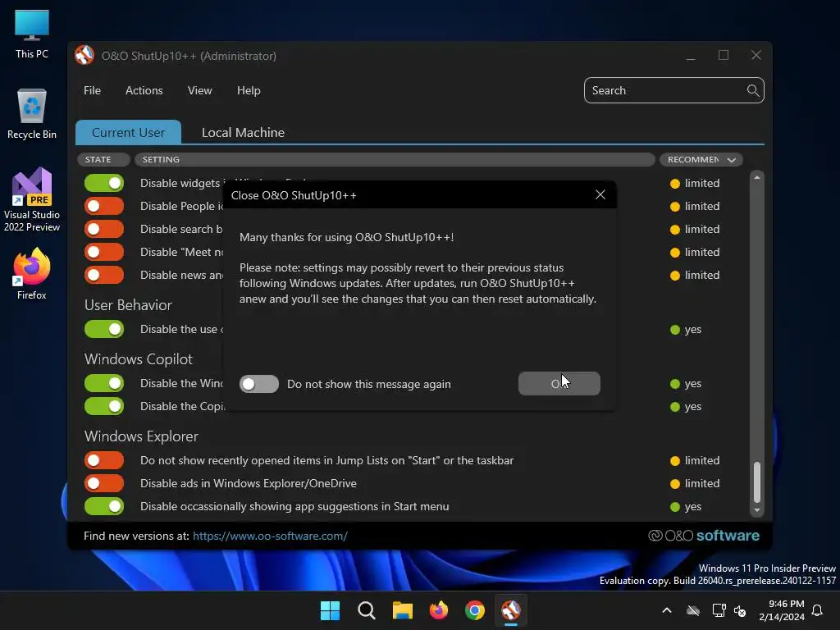The image size is (840, 630).
Task: Open the Help menu
Action: tap(249, 90)
